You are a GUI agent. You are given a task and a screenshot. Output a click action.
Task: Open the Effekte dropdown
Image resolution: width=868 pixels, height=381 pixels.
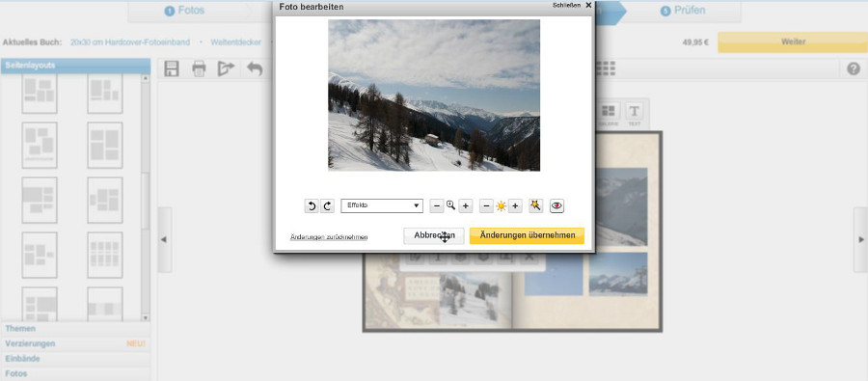click(382, 205)
